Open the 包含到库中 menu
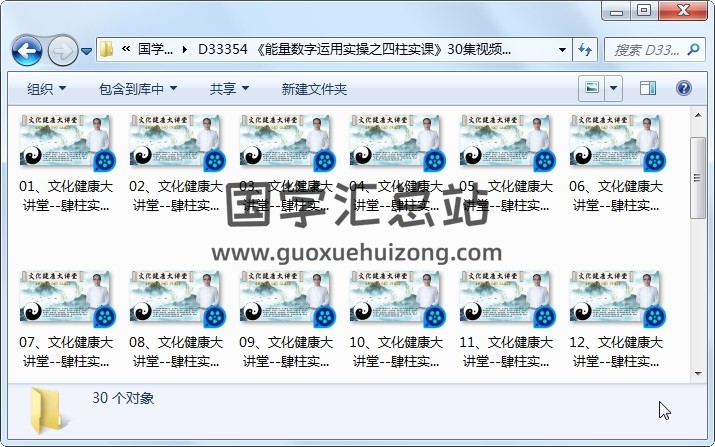The height and width of the screenshot is (447, 715). [138, 89]
